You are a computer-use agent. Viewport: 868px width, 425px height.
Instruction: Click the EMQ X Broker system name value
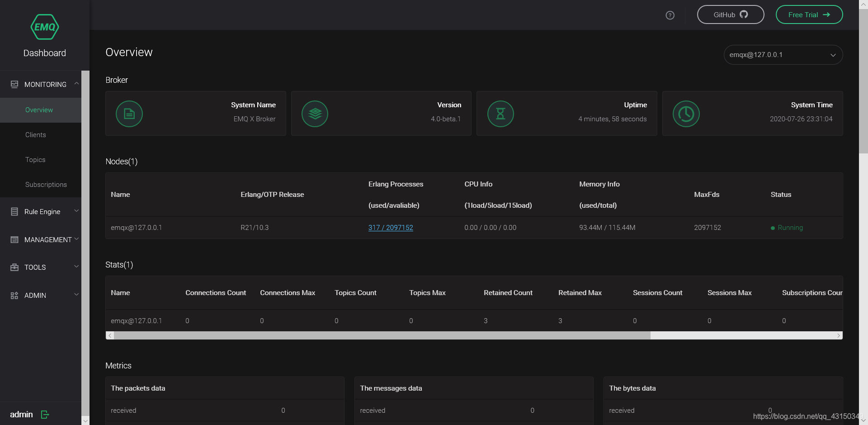pos(255,119)
